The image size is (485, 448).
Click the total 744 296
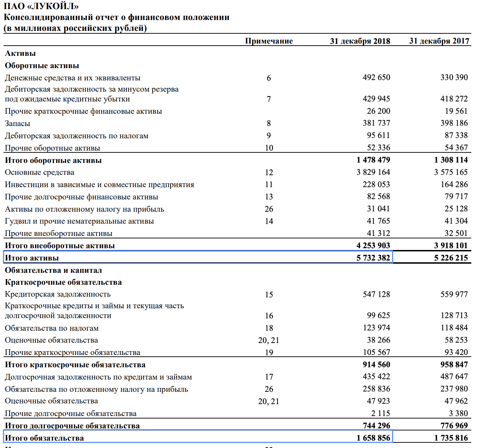click(376, 426)
